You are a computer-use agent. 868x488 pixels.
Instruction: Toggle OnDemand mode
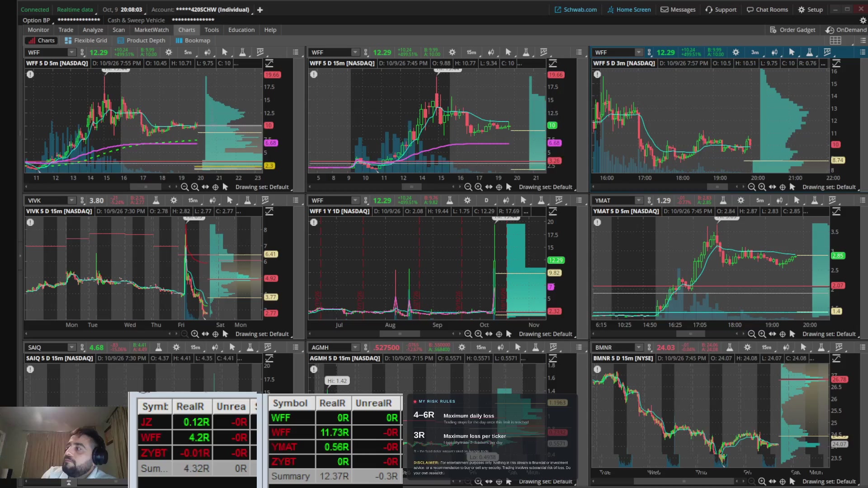tap(846, 30)
